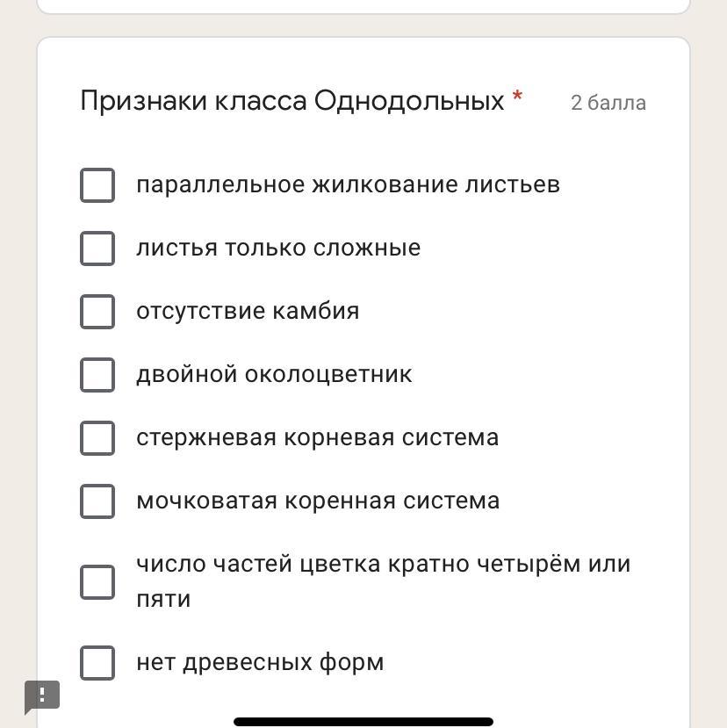
Task: Tap the text стержневая корневая система
Action: pos(317,438)
